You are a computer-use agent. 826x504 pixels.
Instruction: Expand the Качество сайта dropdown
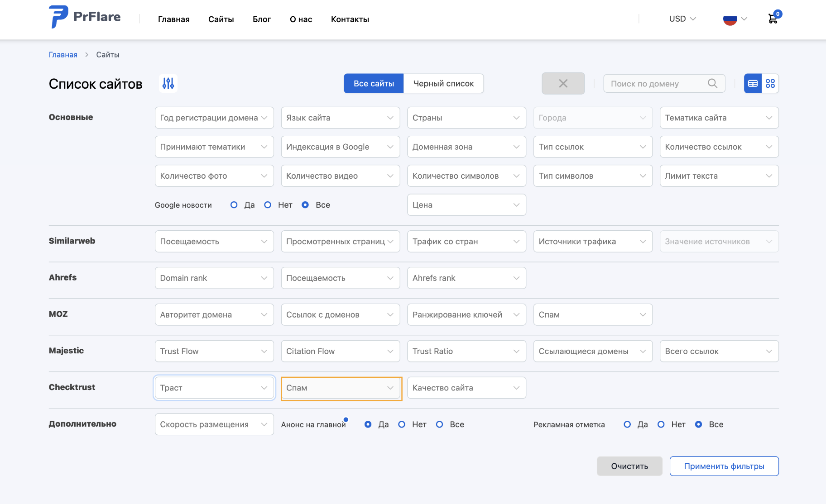coord(466,388)
